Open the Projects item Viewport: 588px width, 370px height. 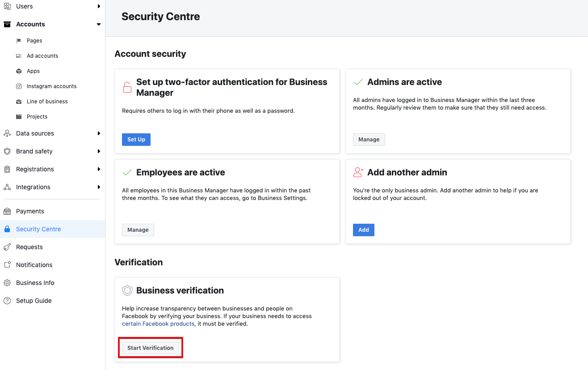[x=37, y=117]
